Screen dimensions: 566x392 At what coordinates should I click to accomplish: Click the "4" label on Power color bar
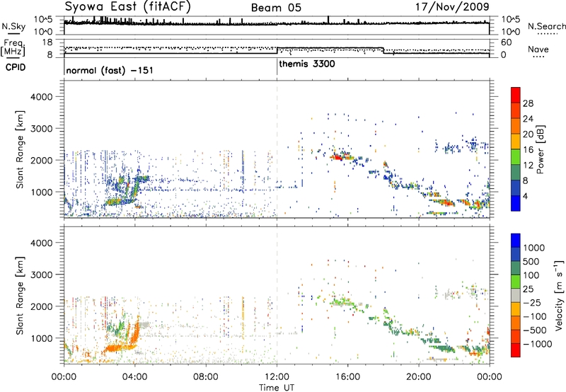[525, 197]
